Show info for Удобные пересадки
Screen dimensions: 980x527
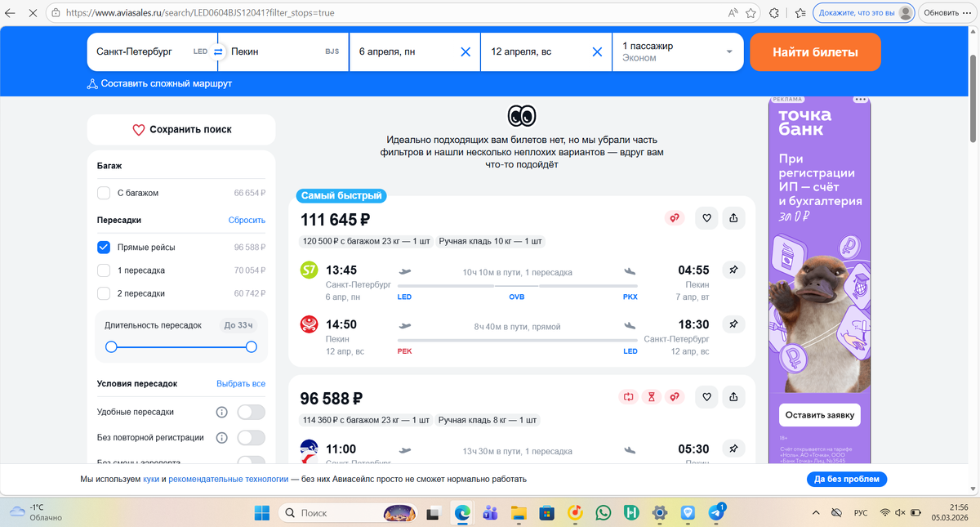coord(221,413)
